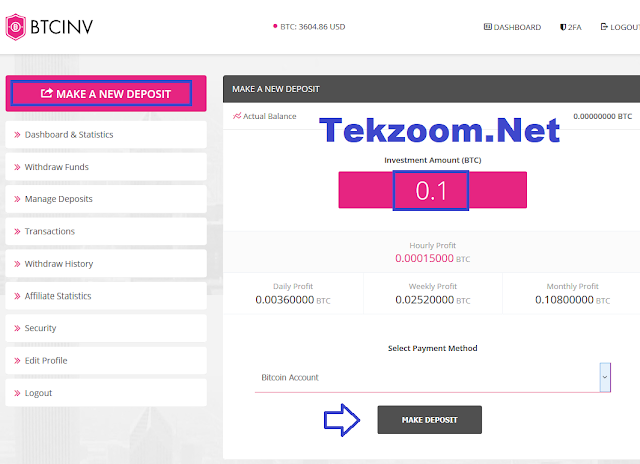Click the BTC price indicator in header
The height and width of the screenshot is (464, 640).
tap(309, 27)
